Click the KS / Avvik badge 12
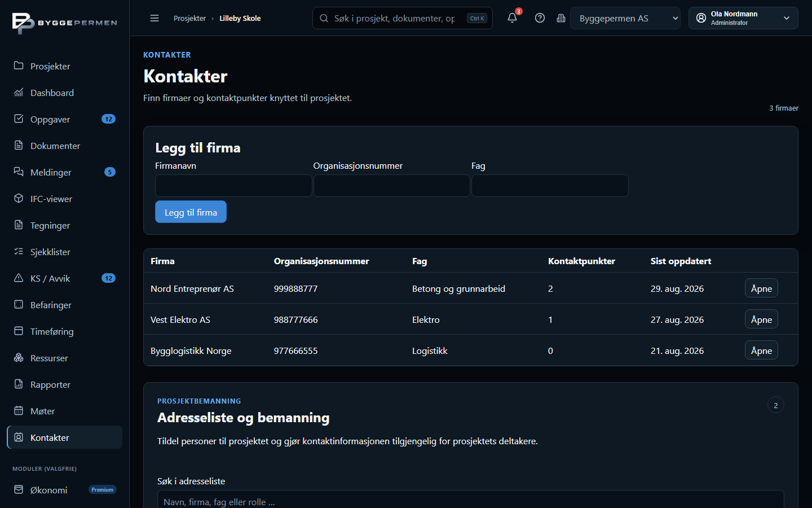 (x=108, y=278)
